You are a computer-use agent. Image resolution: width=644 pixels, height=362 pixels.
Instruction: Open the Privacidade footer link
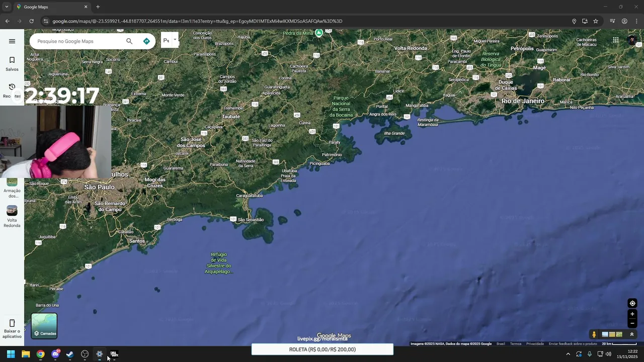[535, 344]
